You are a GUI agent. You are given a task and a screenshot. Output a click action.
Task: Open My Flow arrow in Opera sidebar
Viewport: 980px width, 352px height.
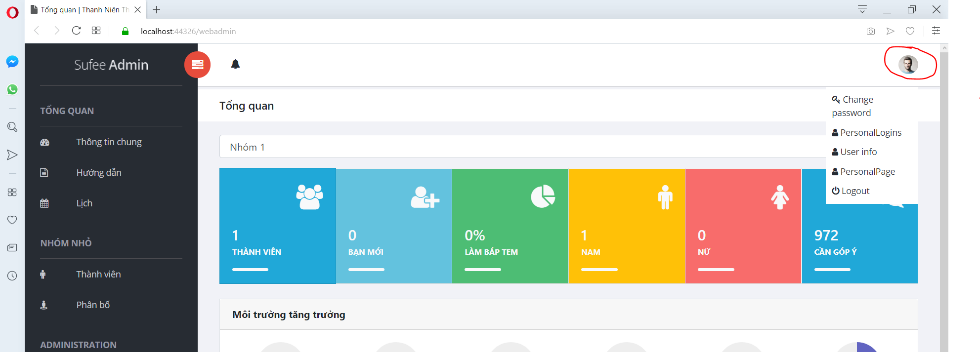click(12, 155)
